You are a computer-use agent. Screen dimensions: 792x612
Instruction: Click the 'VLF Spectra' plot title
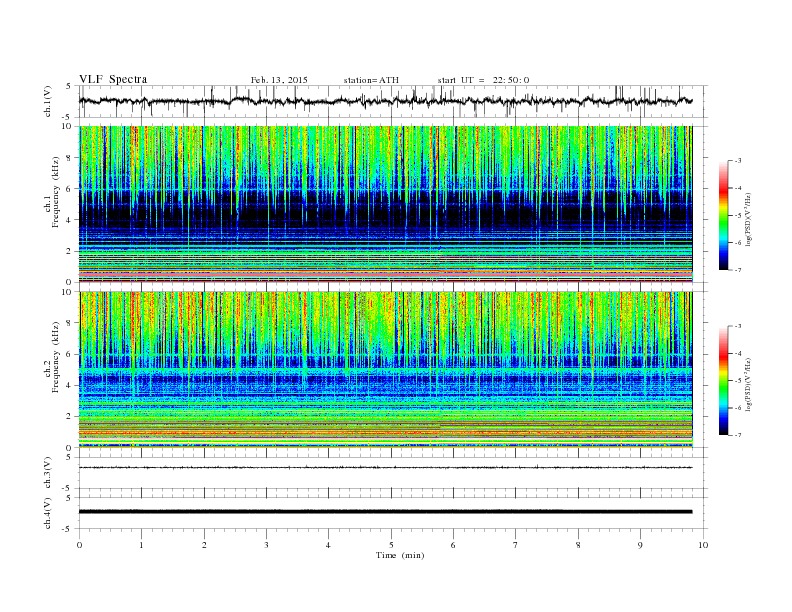(113, 79)
